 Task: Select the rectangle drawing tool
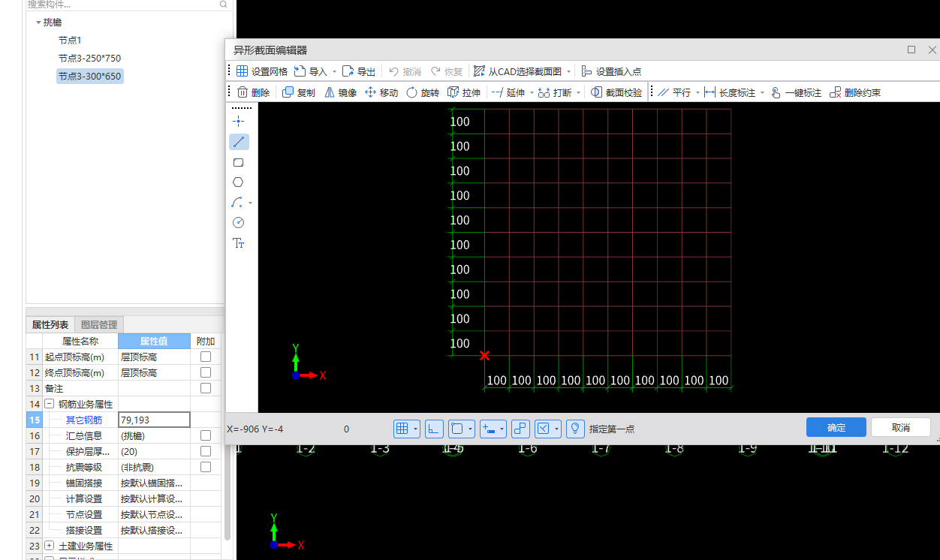click(x=239, y=162)
